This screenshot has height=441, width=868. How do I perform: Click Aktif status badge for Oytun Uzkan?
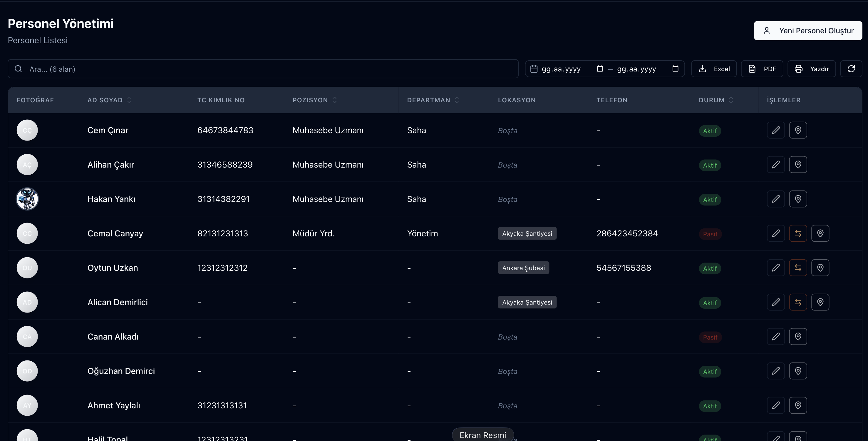click(710, 268)
